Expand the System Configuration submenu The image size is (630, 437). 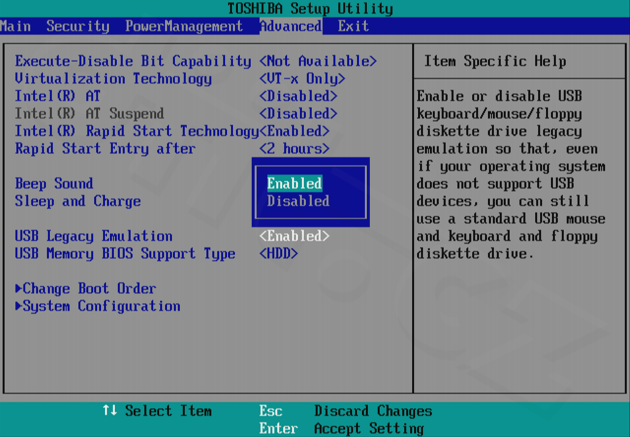[98, 306]
